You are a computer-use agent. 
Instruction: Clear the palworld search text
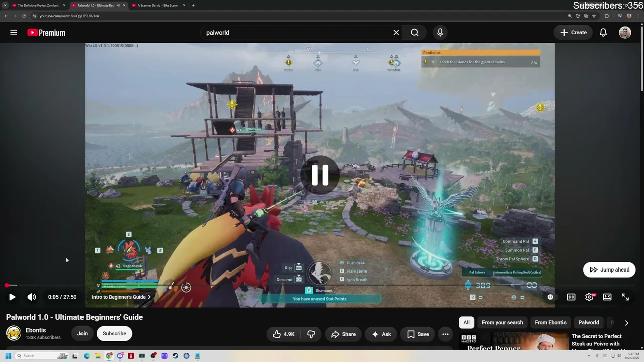(x=396, y=33)
